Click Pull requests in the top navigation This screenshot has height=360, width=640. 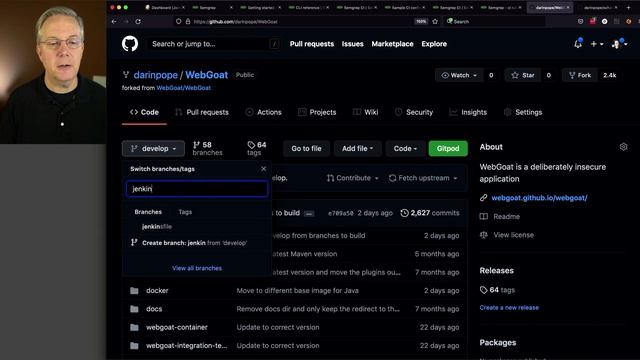[312, 44]
